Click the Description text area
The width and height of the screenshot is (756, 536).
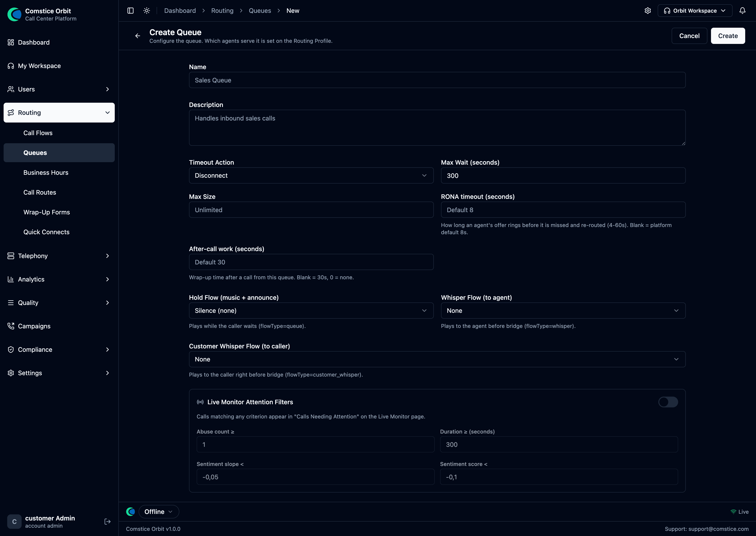pos(437,128)
